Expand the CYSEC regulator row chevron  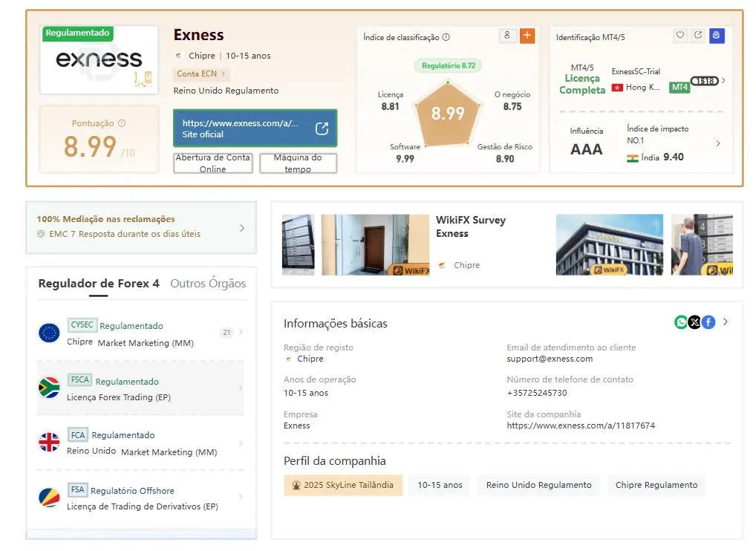(241, 332)
